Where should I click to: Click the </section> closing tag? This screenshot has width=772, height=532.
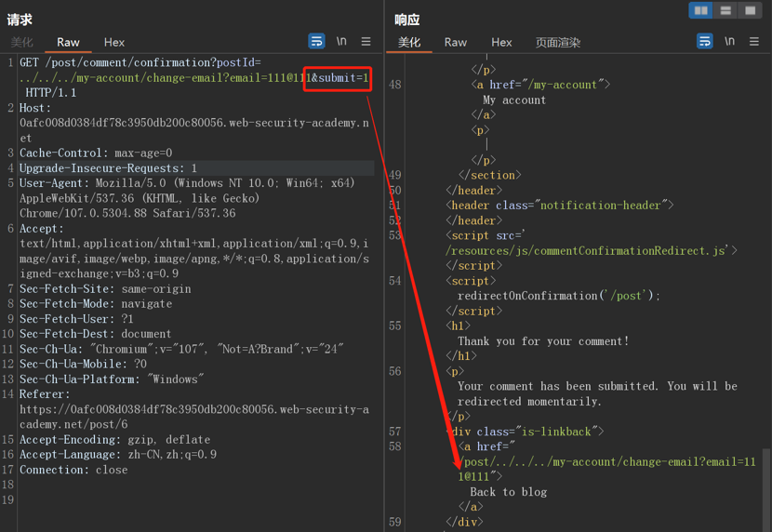point(489,175)
